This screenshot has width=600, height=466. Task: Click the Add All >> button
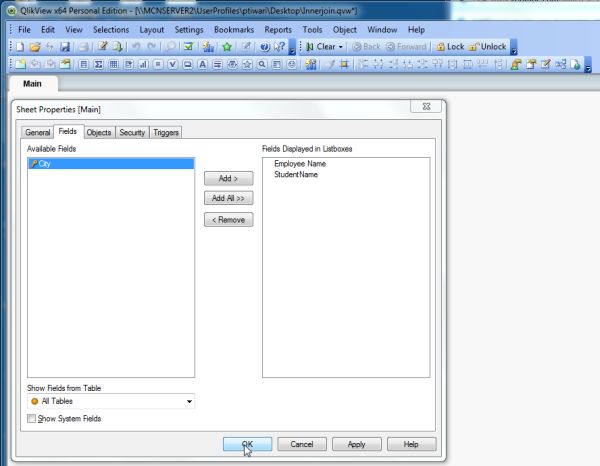[x=228, y=198]
